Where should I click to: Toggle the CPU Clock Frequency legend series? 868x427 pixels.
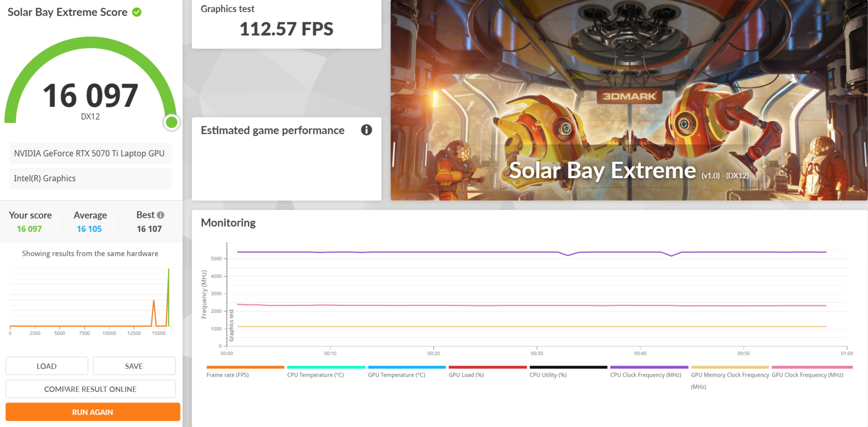[646, 375]
